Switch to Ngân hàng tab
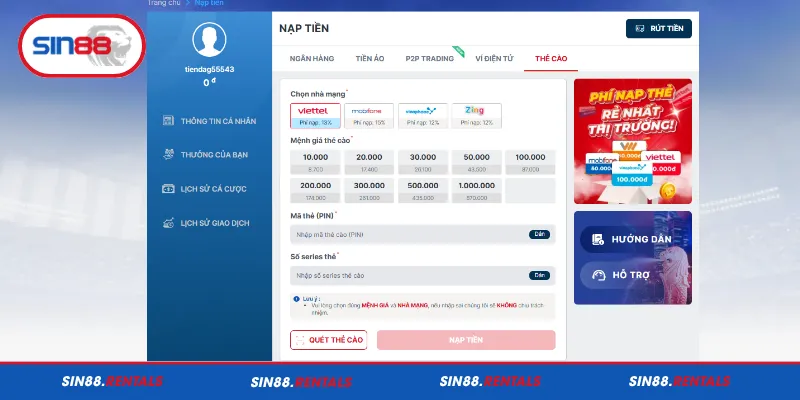Viewport: 800px width, 400px height. pyautogui.click(x=312, y=59)
